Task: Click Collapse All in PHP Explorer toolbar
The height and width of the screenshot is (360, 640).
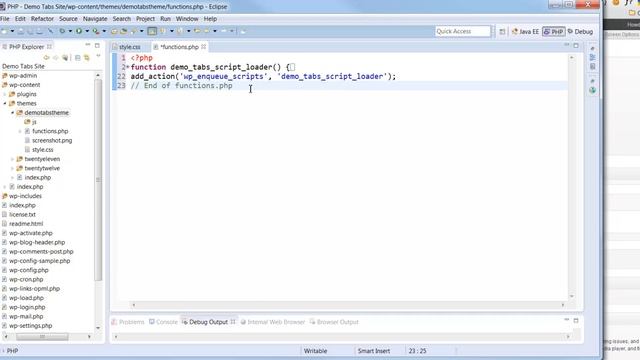Action: point(78,58)
